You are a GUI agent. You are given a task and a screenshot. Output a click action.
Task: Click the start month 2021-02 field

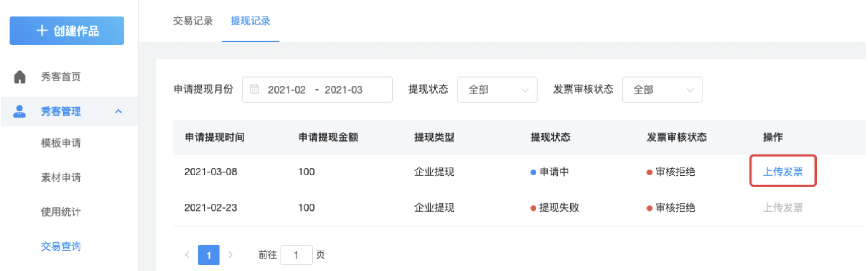(287, 90)
